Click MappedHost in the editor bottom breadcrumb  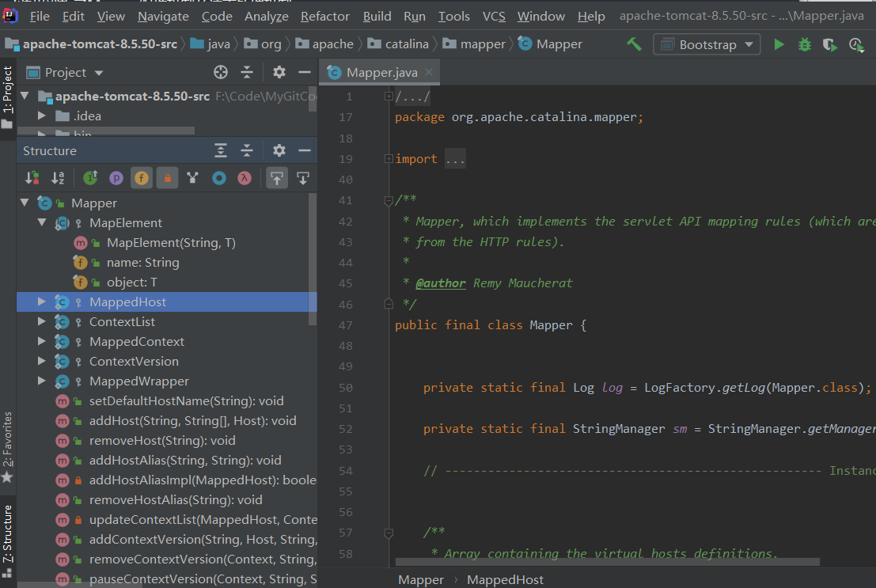(x=505, y=579)
